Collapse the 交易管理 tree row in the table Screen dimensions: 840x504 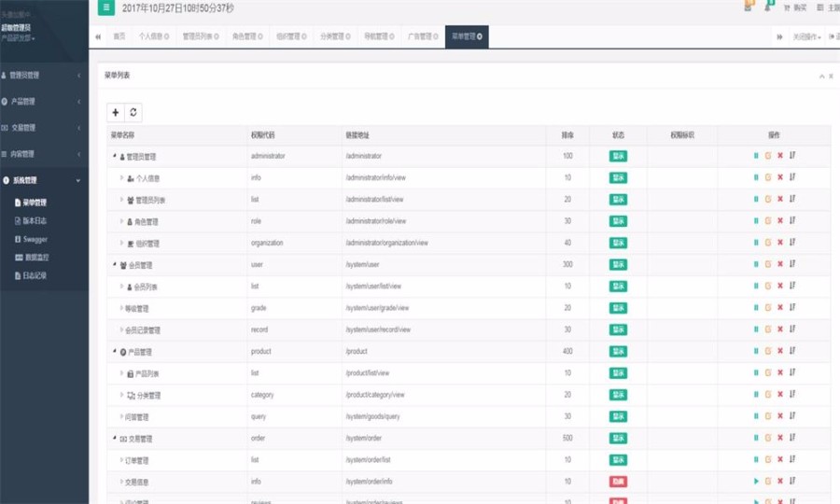click(x=115, y=438)
